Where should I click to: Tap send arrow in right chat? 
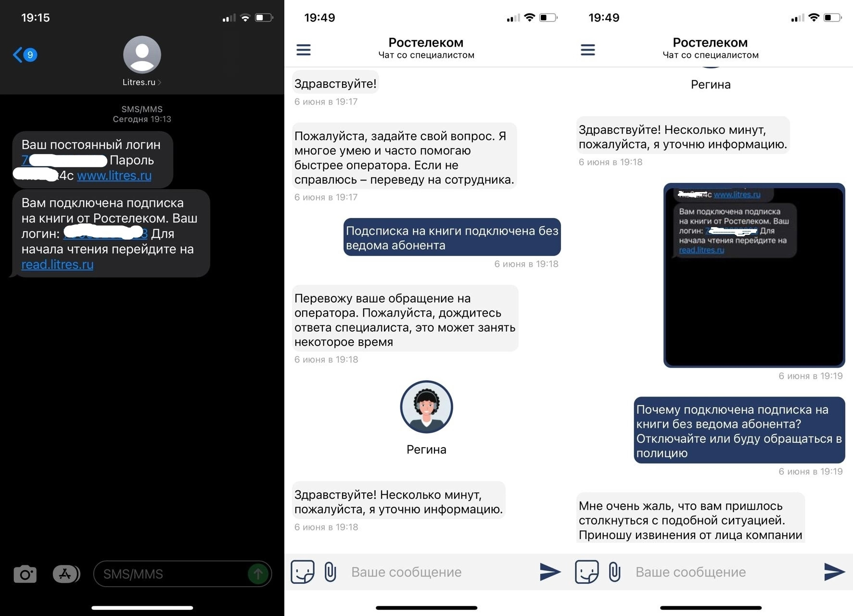(834, 572)
